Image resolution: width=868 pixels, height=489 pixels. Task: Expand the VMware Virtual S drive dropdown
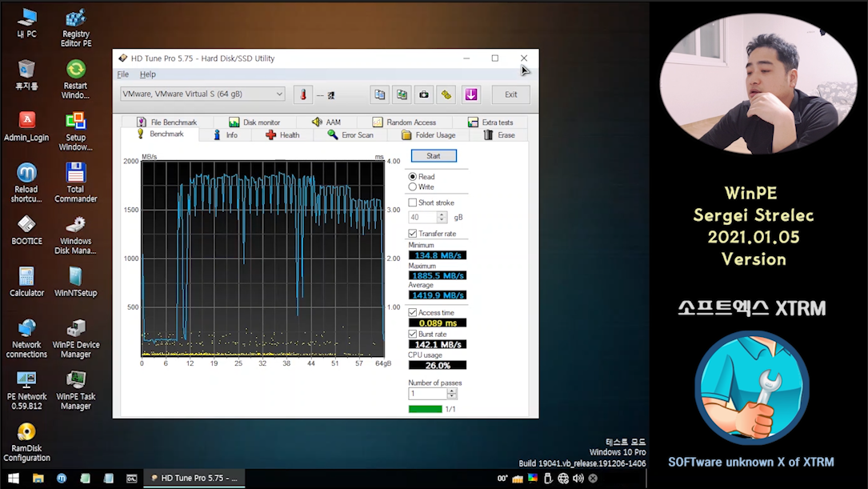279,94
